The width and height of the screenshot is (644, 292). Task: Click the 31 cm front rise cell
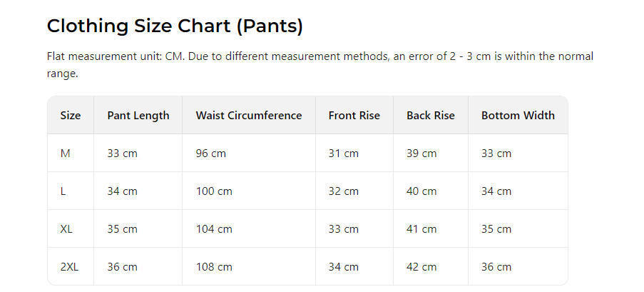344,153
